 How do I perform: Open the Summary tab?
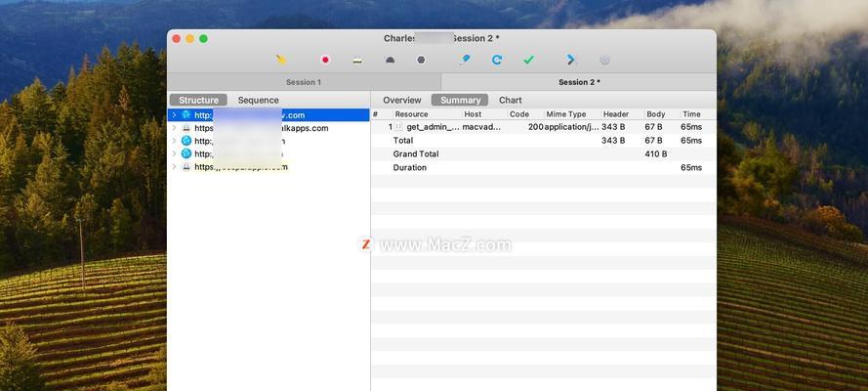point(460,101)
